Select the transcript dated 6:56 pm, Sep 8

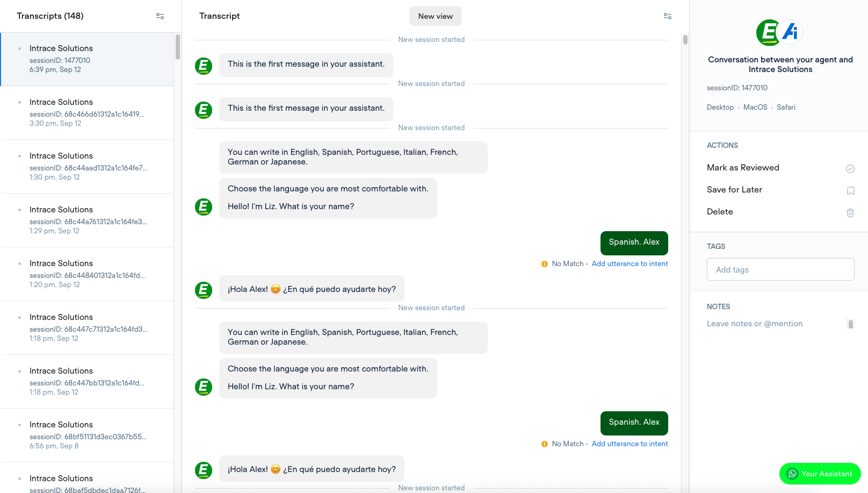pos(87,435)
